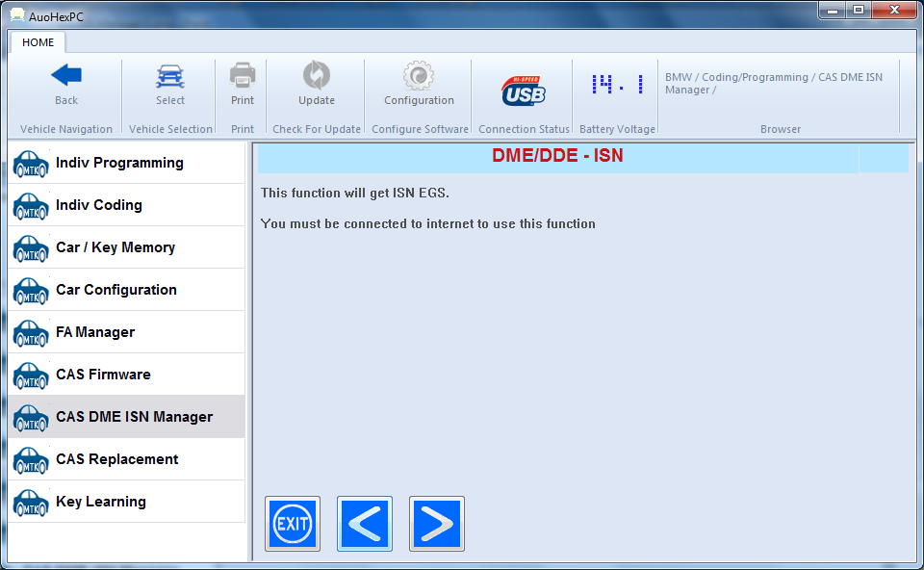Switch to the HOME tab

38,42
